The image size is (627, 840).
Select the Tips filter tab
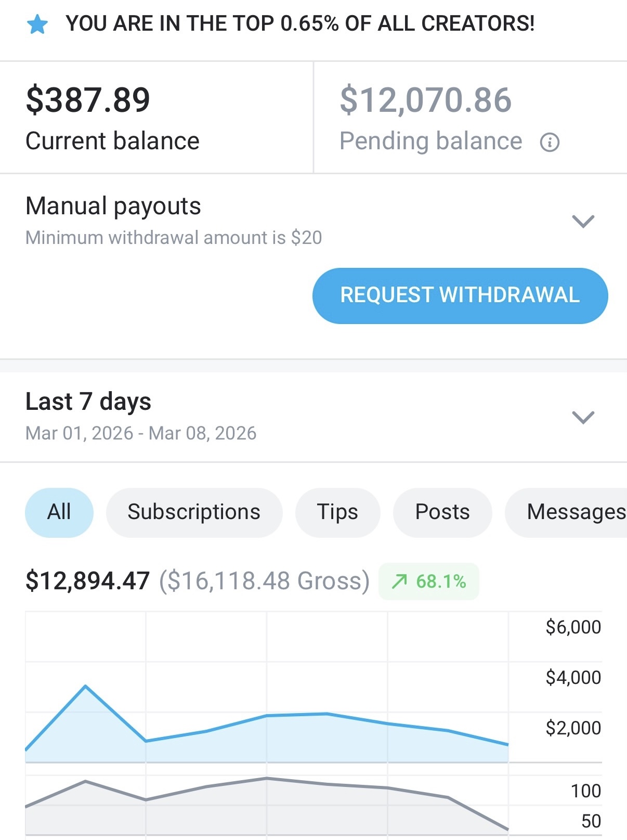[337, 512]
